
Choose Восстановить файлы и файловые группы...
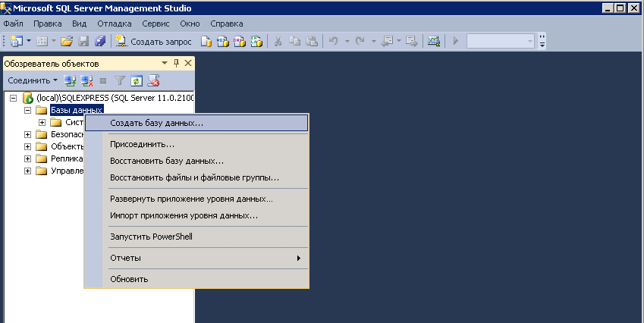click(x=196, y=177)
